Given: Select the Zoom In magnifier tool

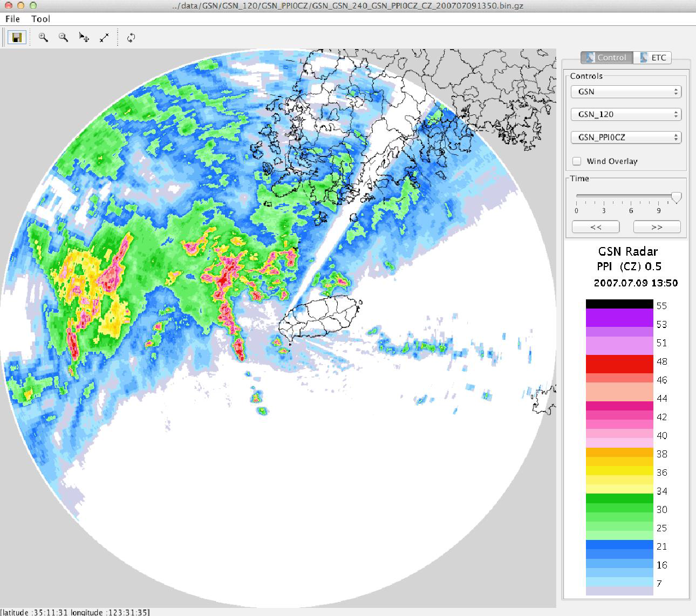Looking at the screenshot, I should 43,38.
